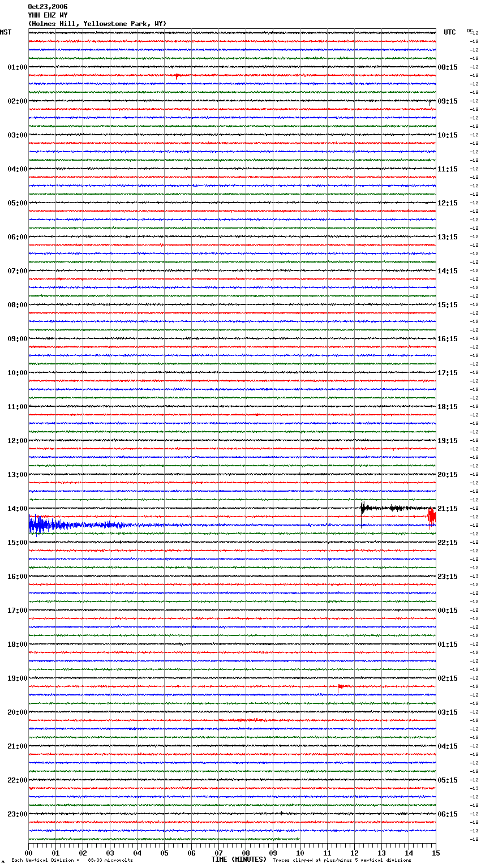This screenshot has width=481, height=868.
Task: Click the Traces clipped at plus/minus 5 footnote
Action: point(342,861)
